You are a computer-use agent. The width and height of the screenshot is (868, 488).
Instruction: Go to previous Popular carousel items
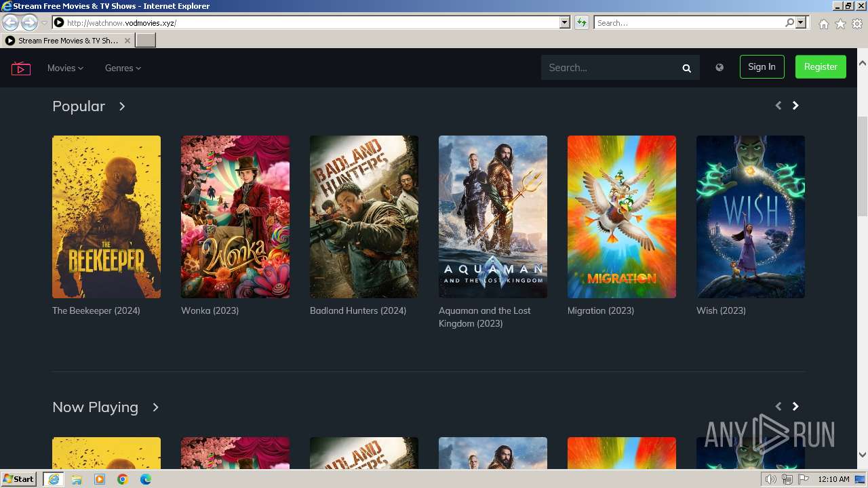tap(778, 105)
